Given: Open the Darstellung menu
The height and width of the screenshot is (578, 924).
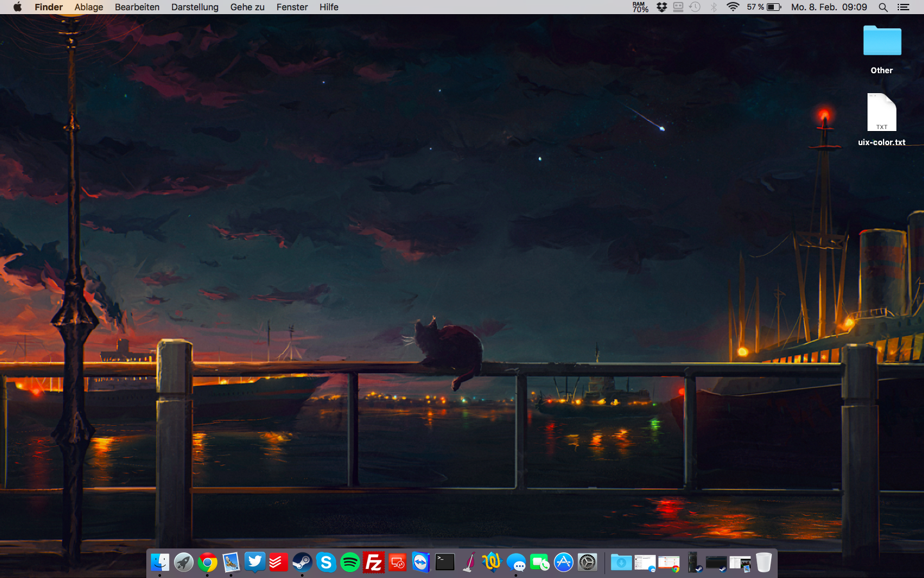Looking at the screenshot, I should tap(194, 7).
